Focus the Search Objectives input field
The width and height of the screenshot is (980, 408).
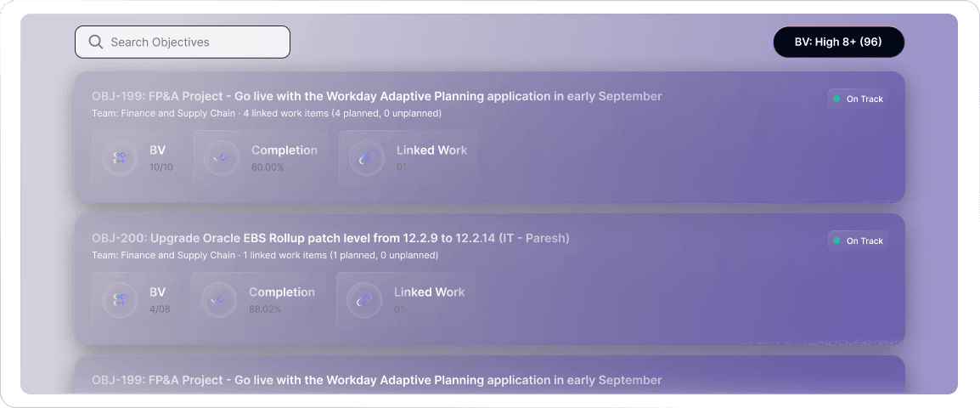pos(195,42)
